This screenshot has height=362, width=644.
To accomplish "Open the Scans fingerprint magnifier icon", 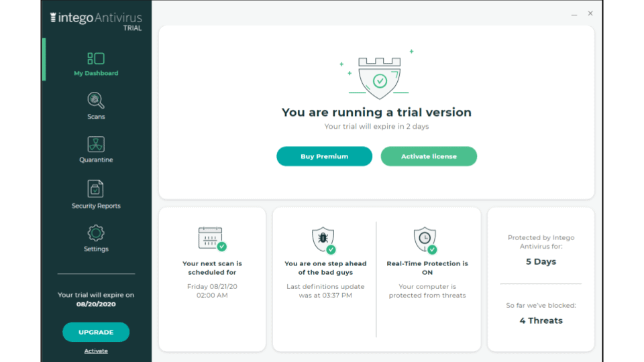I will click(x=96, y=100).
